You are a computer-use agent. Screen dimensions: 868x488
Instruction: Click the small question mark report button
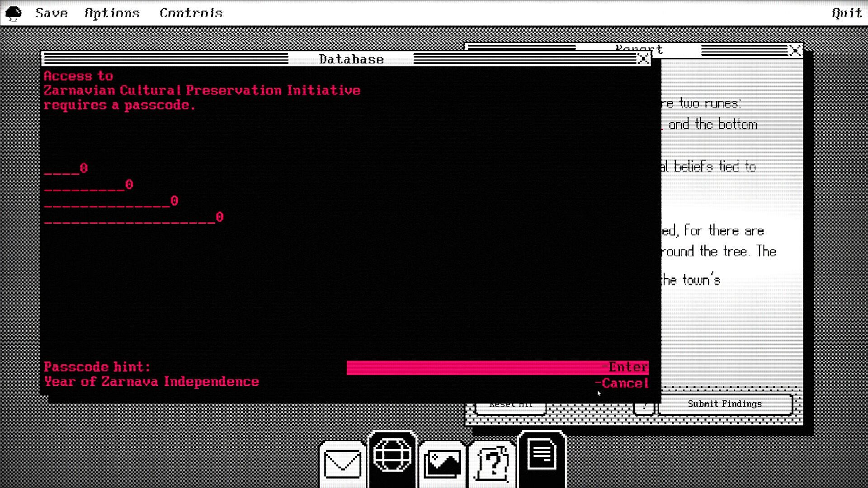(644, 406)
